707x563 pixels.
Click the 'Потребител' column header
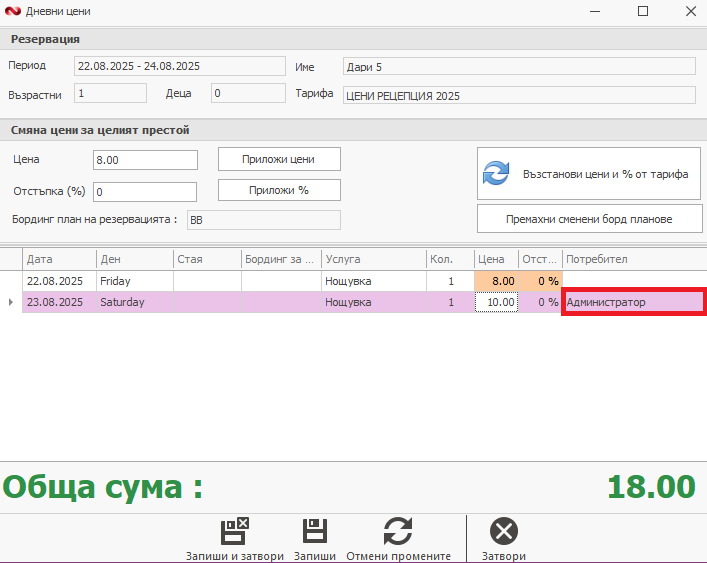click(633, 259)
